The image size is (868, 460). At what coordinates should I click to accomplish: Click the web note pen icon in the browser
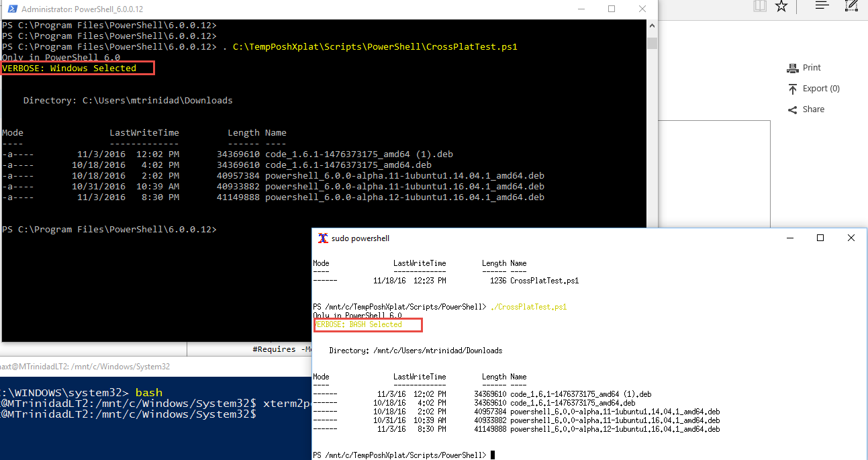[851, 5]
